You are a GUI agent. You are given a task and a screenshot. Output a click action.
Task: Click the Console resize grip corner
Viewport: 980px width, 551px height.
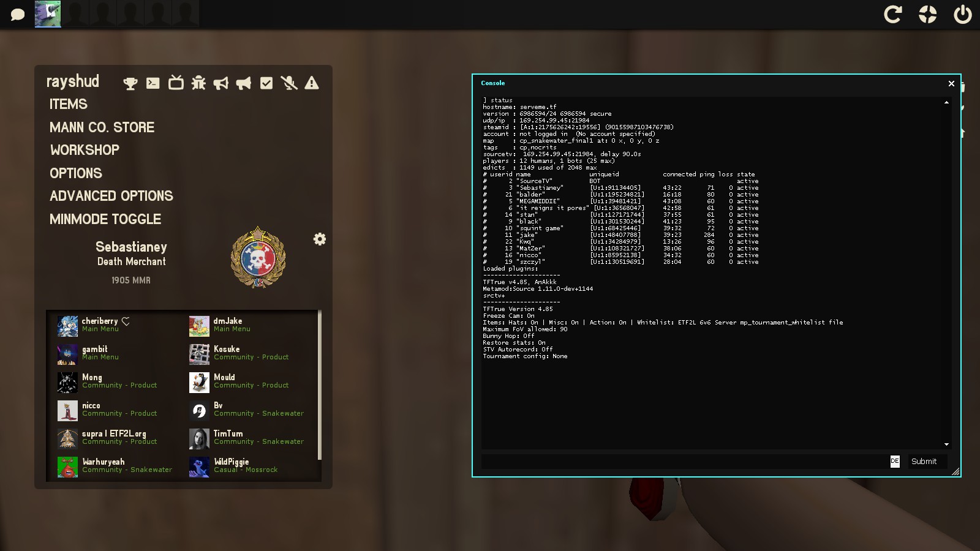click(x=956, y=471)
